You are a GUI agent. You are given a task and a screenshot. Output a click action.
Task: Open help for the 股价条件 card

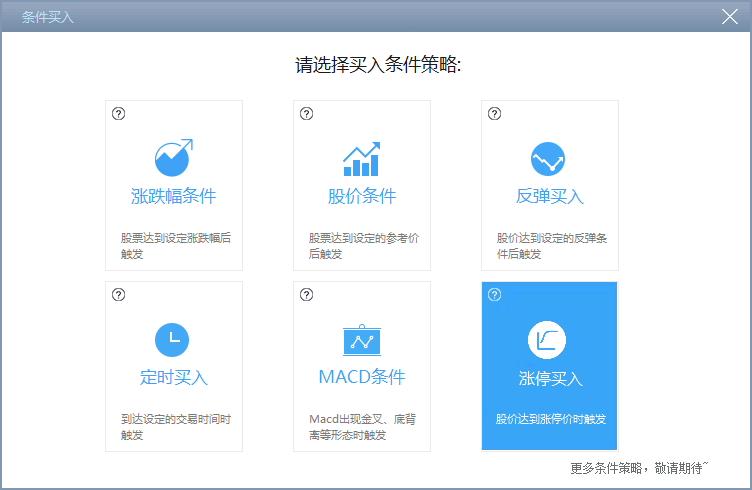[307, 114]
